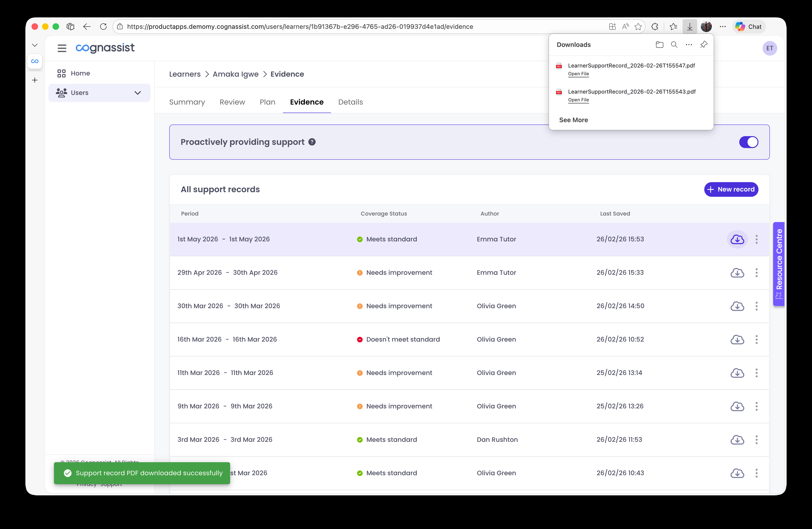The image size is (812, 529).
Task: Download the 1st May 2026 support record
Action: click(x=737, y=239)
